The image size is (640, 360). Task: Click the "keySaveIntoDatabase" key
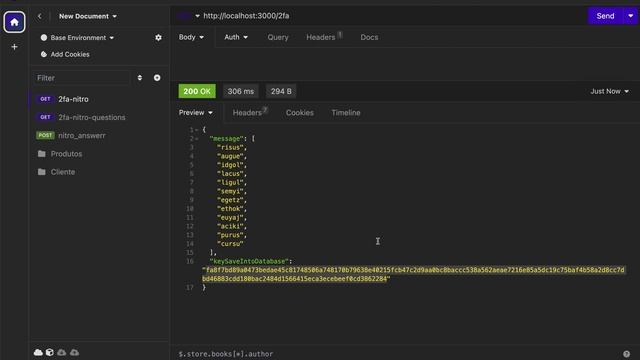(249, 261)
